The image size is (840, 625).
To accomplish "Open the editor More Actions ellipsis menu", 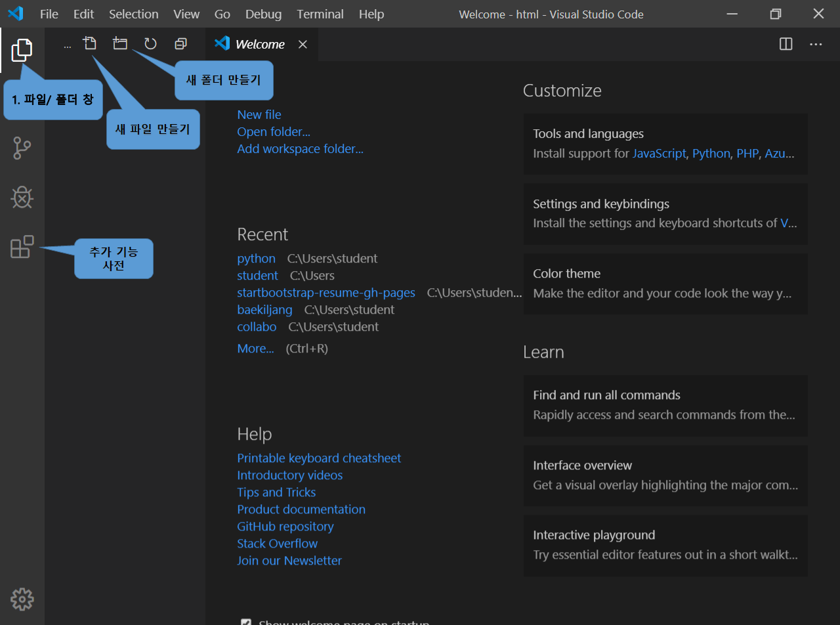I will [816, 44].
